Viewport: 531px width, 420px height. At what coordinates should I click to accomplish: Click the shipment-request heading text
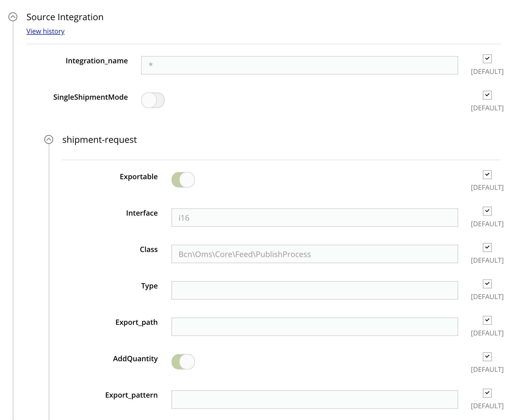pyautogui.click(x=99, y=140)
